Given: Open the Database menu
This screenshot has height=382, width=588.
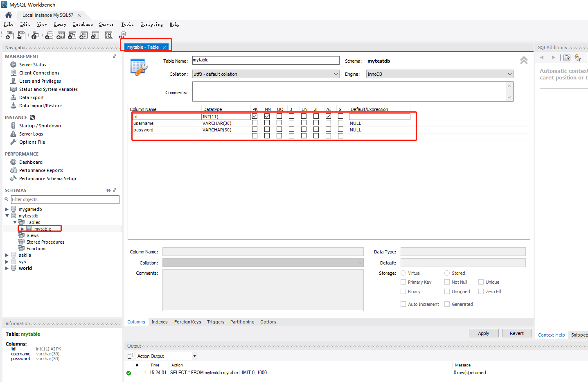Looking at the screenshot, I should click(x=83, y=25).
